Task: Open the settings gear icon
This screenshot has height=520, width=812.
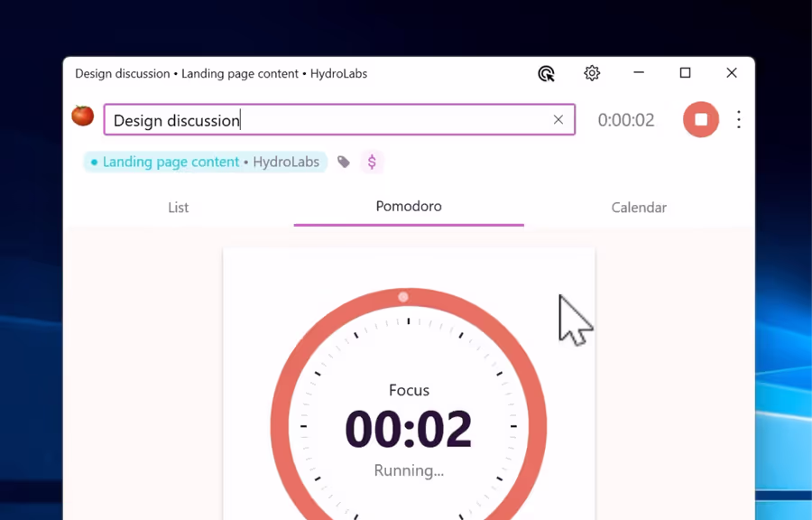Action: click(592, 73)
